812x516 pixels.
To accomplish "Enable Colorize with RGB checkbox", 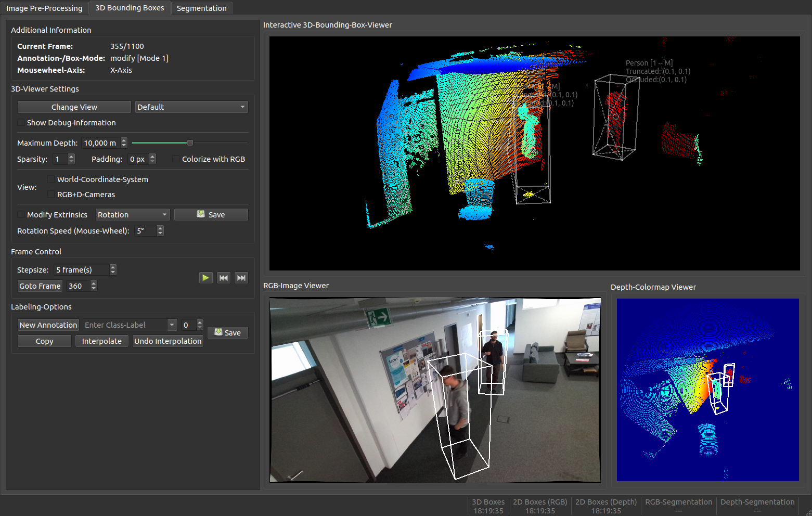I will (176, 159).
